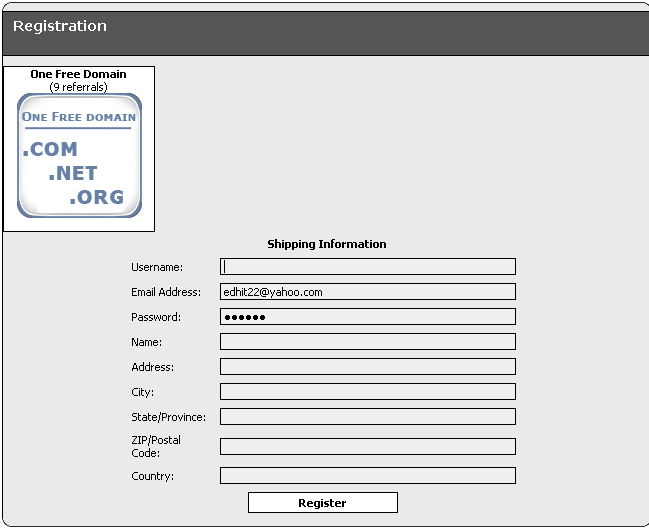Click the "ZIP/Postal Code:" label
This screenshot has height=530, width=649.
[156, 446]
